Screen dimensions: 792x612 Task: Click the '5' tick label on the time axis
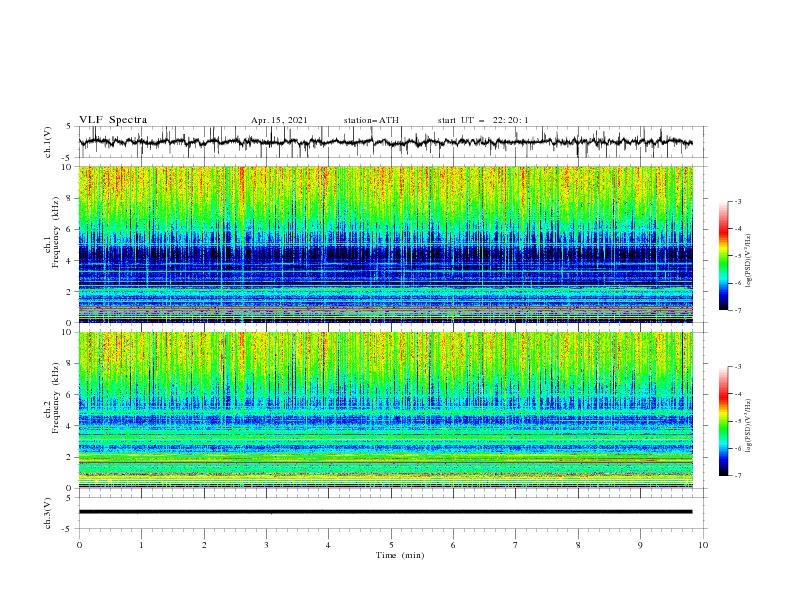pyautogui.click(x=391, y=545)
